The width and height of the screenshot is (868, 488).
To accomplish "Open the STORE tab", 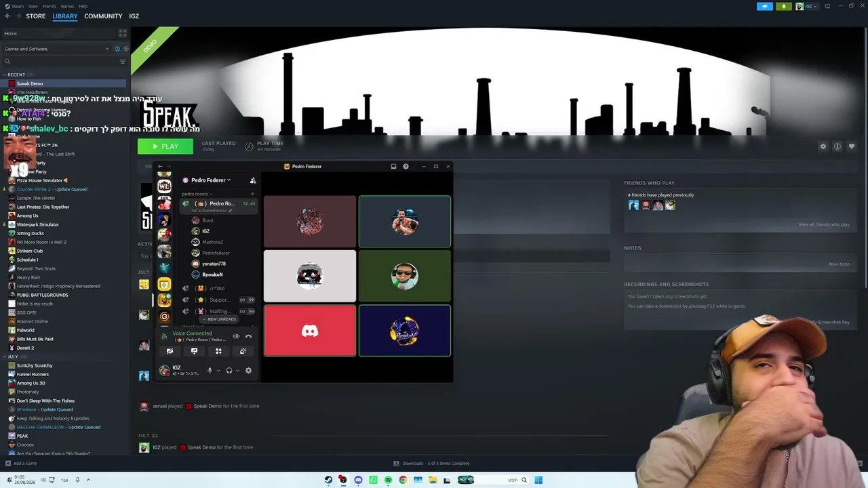I will point(36,16).
